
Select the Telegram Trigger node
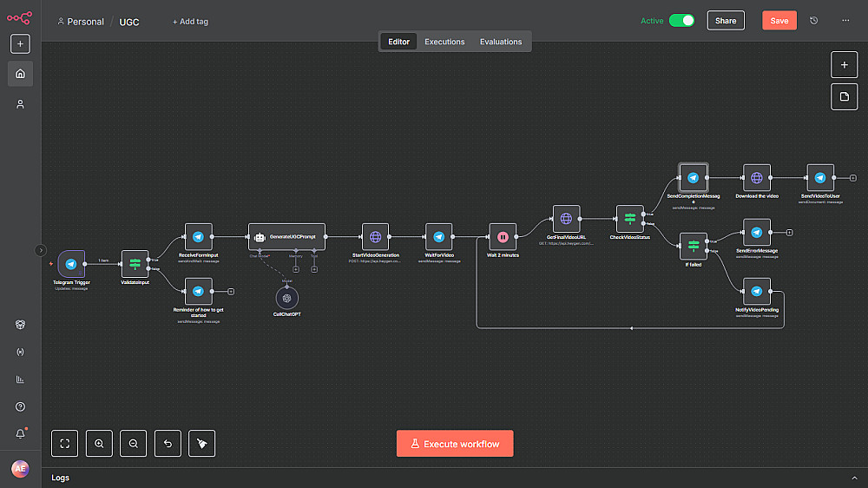pyautogui.click(x=71, y=264)
